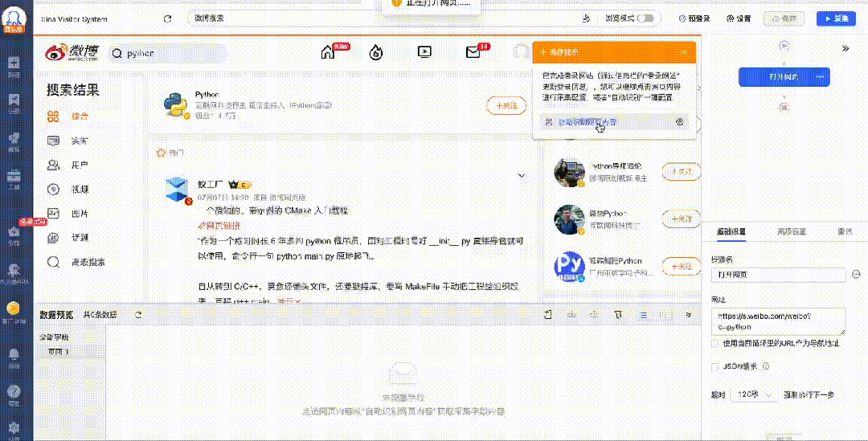Open 设置 in top toolbar
The width and height of the screenshot is (868, 441).
pos(739,18)
